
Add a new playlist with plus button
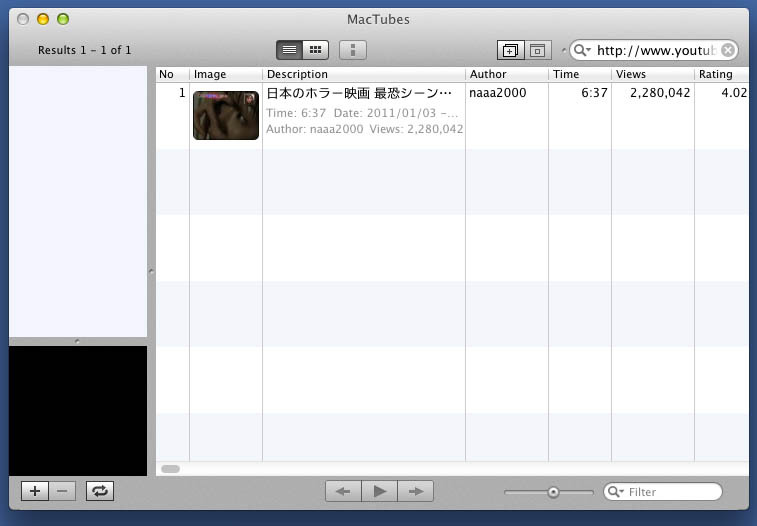pos(35,491)
